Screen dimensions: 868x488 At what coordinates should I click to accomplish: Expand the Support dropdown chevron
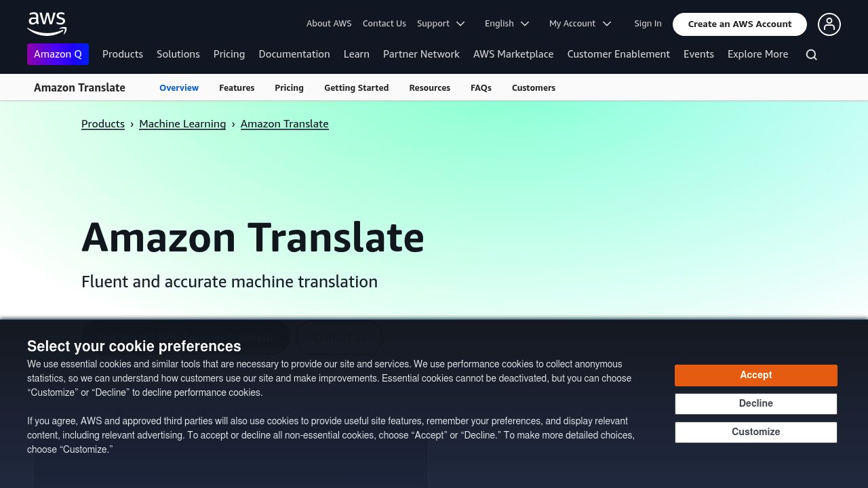tap(460, 24)
